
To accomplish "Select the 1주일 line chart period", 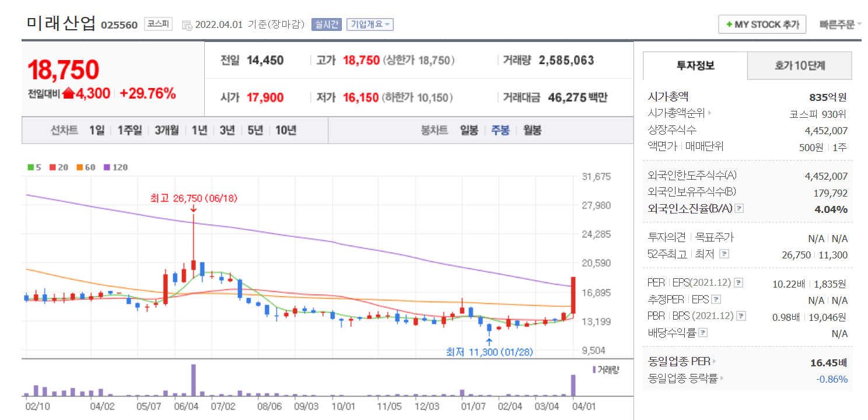I will (129, 130).
